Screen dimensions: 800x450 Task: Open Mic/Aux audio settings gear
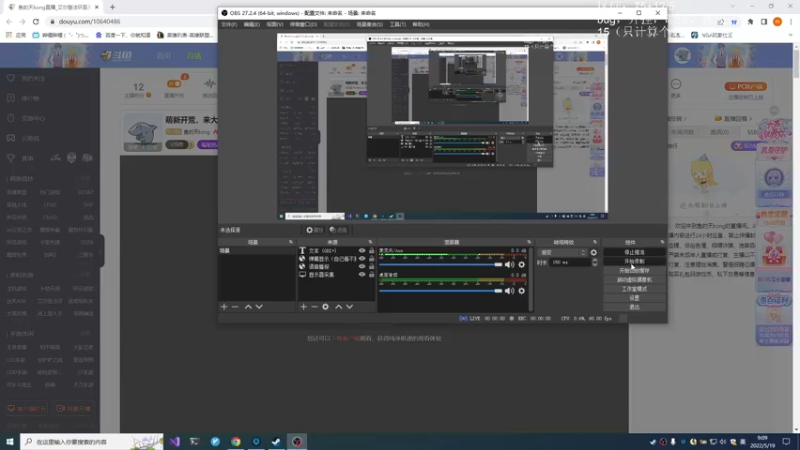tap(521, 264)
